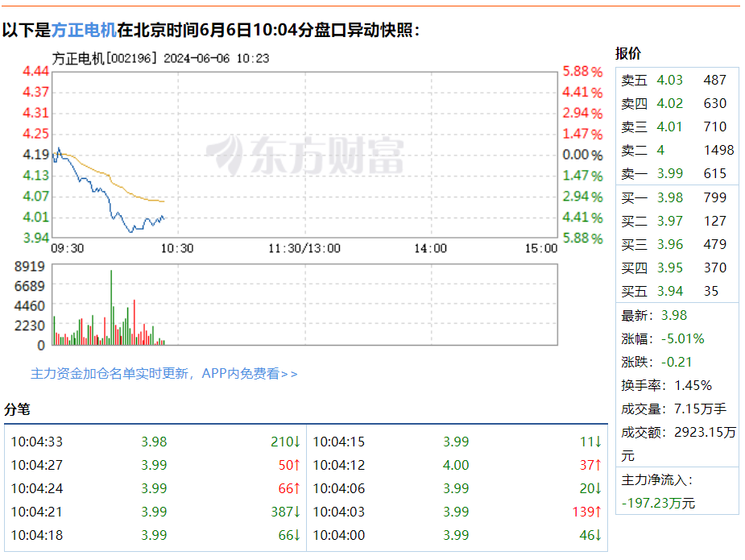Click the 10:04:03 tick trade row

457,512
